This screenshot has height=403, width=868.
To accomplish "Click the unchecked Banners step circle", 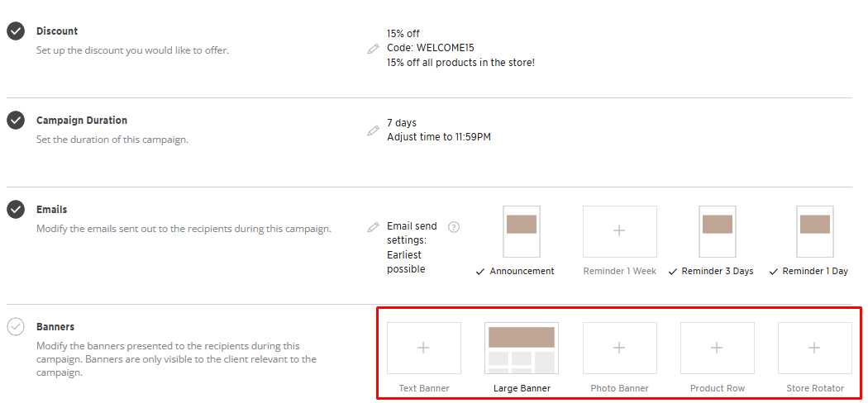I will click(16, 327).
